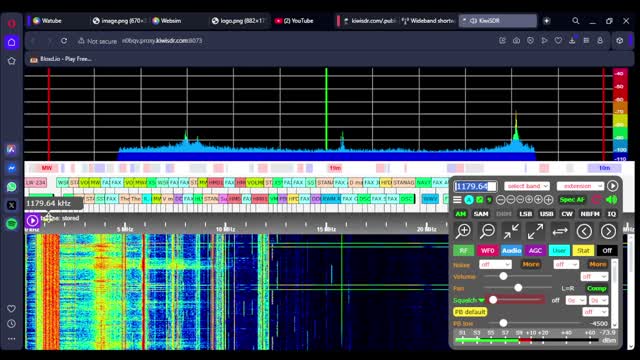Page the waterfall left with the left chevron
The image size is (640, 360).
(x=584, y=231)
